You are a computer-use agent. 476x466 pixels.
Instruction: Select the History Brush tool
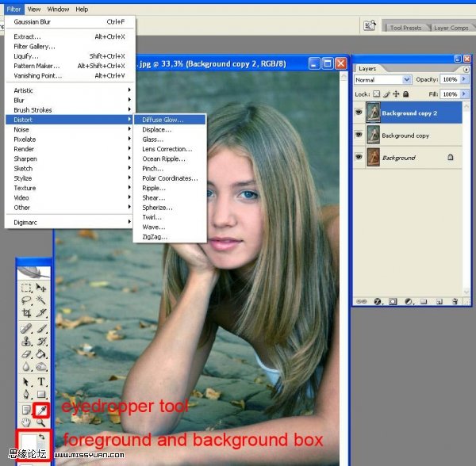coord(41,342)
